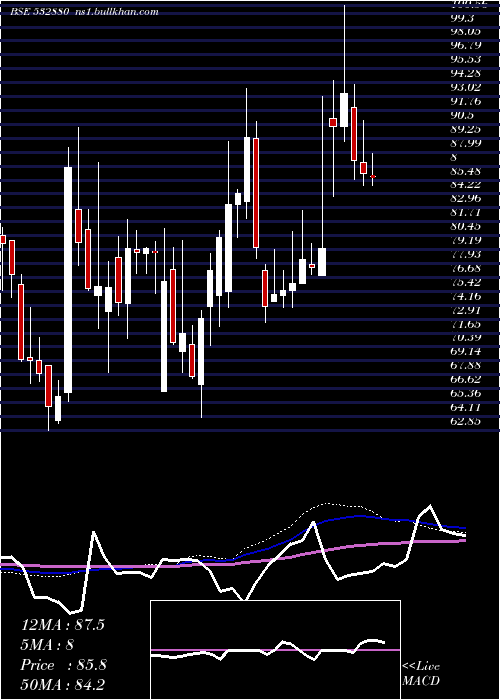Screen dimensions: 500x700
Task: Select the 90.5 price axis label
Action: 463,115
